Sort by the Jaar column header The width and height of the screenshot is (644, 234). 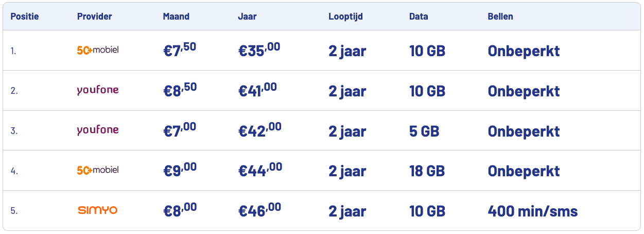[247, 16]
